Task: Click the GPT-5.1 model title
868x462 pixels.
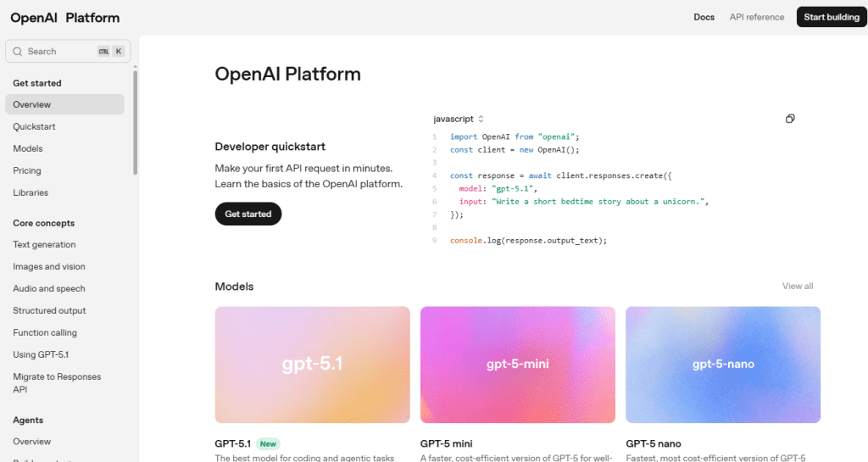Action: [x=232, y=443]
